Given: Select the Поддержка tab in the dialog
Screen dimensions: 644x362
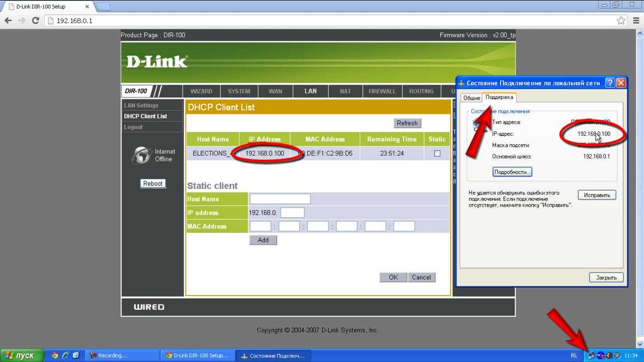Looking at the screenshot, I should click(x=499, y=97).
